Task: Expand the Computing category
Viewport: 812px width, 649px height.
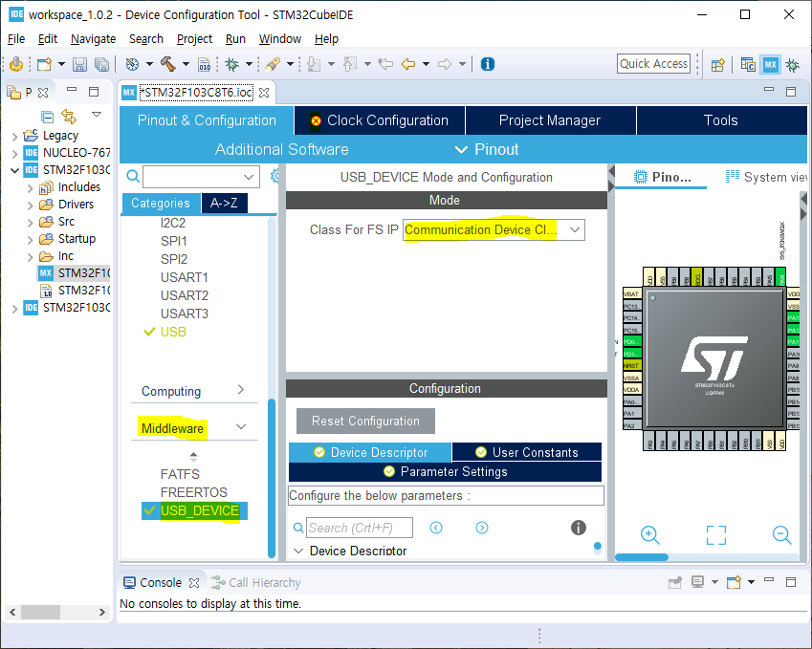Action: pyautogui.click(x=240, y=390)
